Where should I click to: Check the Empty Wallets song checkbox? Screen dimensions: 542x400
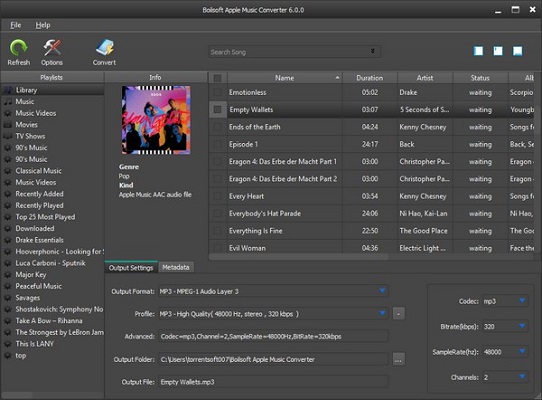point(217,110)
